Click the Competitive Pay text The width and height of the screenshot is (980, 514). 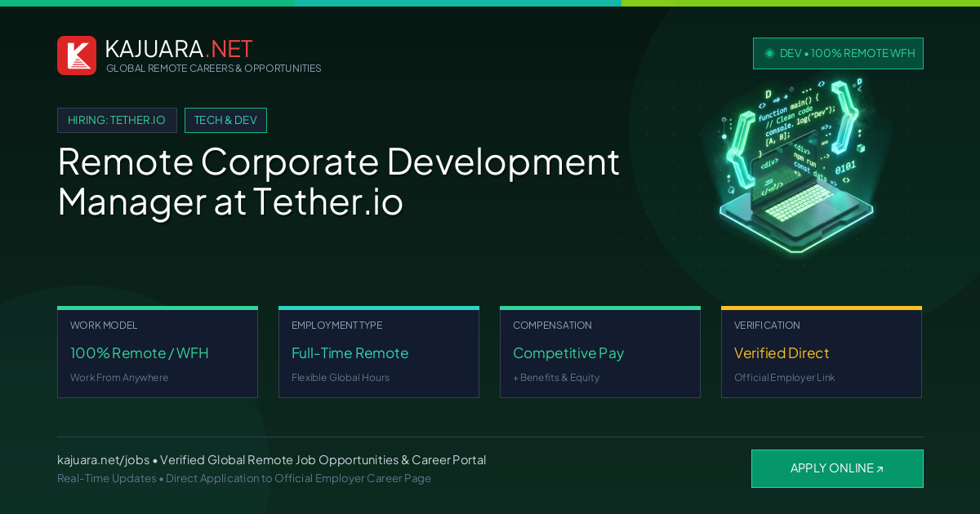click(568, 353)
